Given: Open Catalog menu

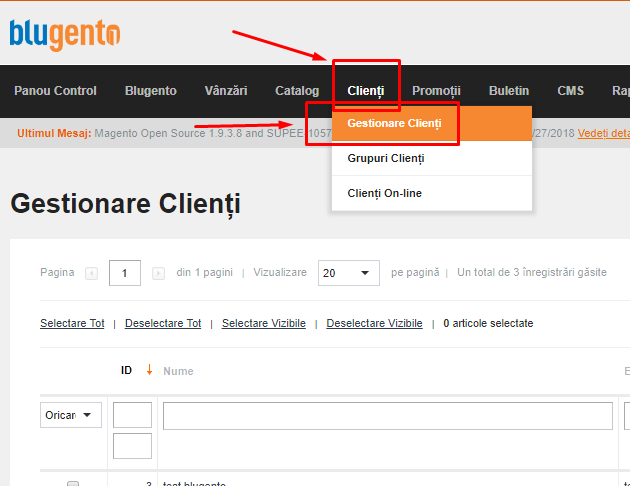Looking at the screenshot, I should (x=297, y=91).
